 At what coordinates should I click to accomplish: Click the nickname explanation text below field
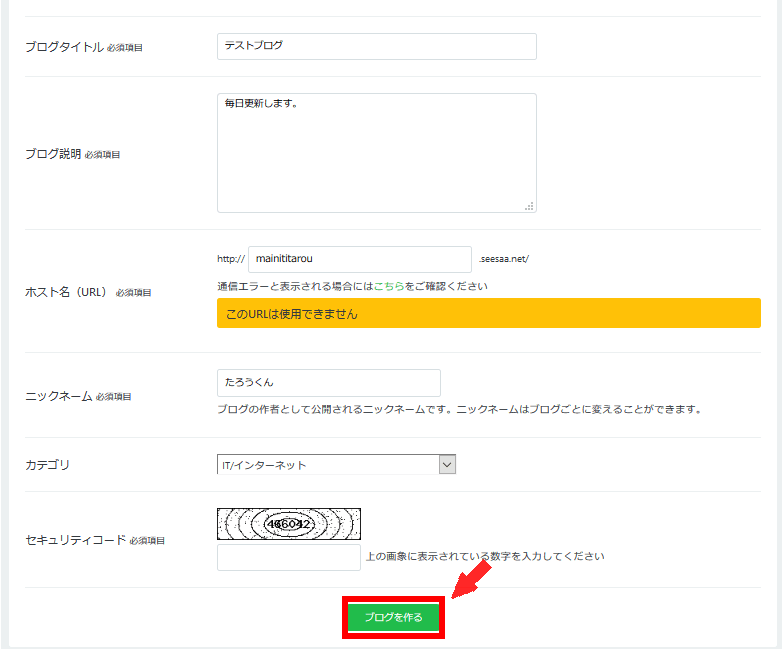[x=459, y=410]
